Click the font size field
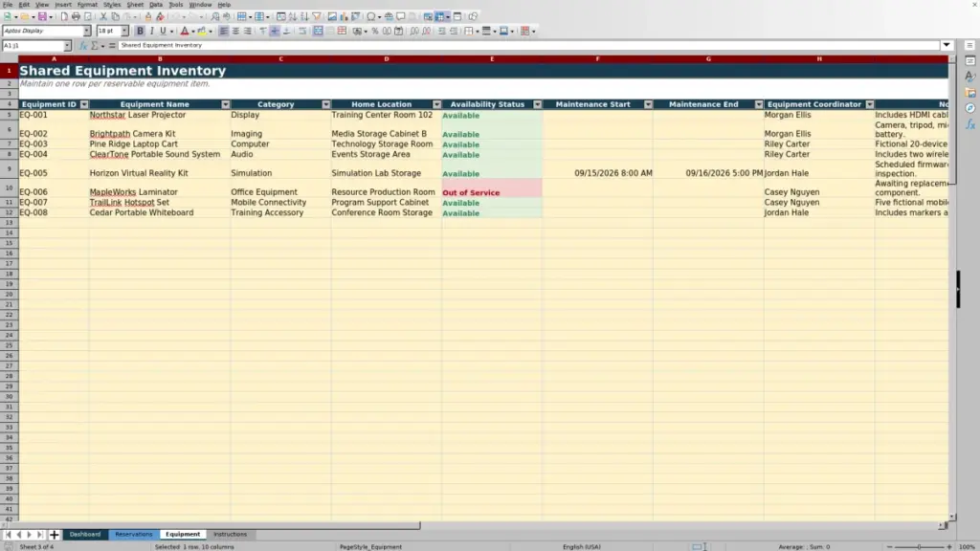This screenshot has height=551, width=980. 108,32
